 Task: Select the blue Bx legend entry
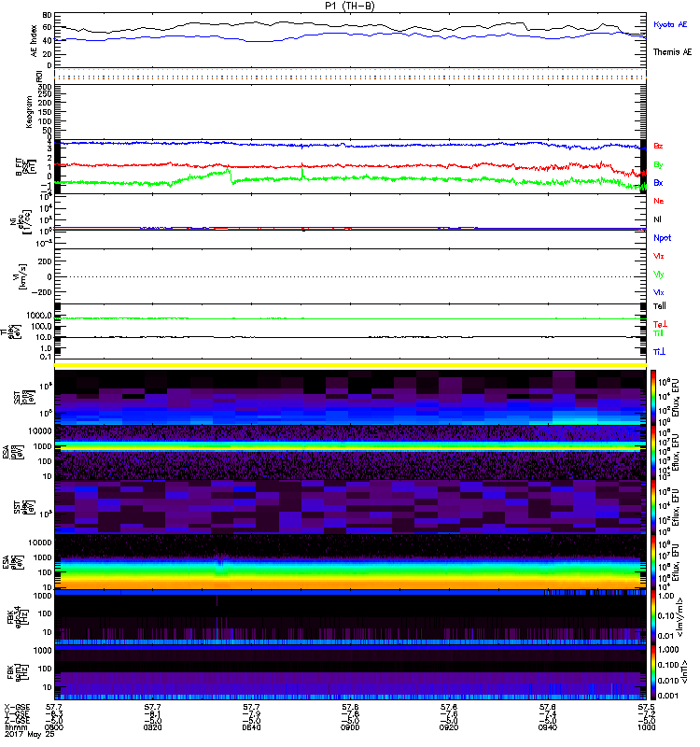[x=659, y=183]
